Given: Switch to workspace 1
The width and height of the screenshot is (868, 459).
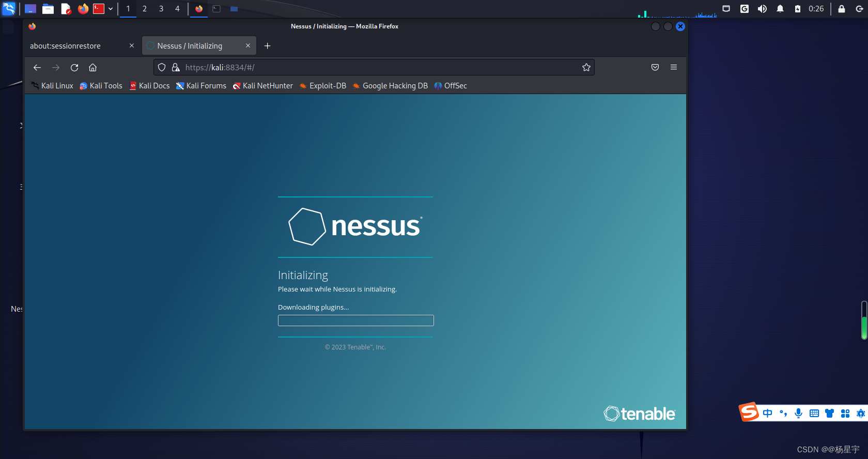Looking at the screenshot, I should 128,9.
